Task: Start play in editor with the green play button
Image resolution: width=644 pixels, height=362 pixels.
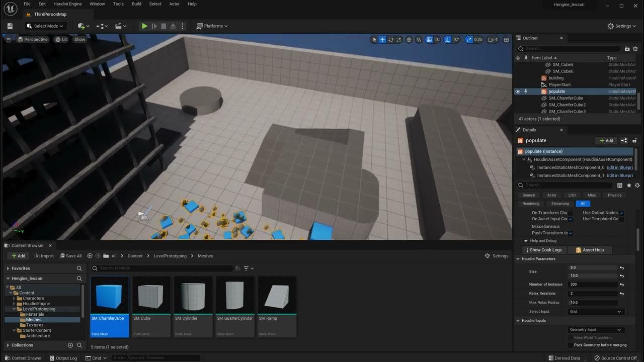Action: (144, 26)
